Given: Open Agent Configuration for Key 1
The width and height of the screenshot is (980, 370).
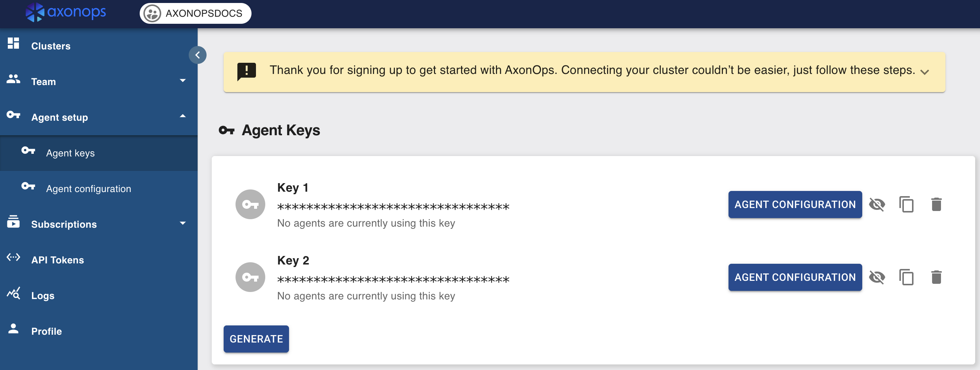Looking at the screenshot, I should (x=794, y=204).
